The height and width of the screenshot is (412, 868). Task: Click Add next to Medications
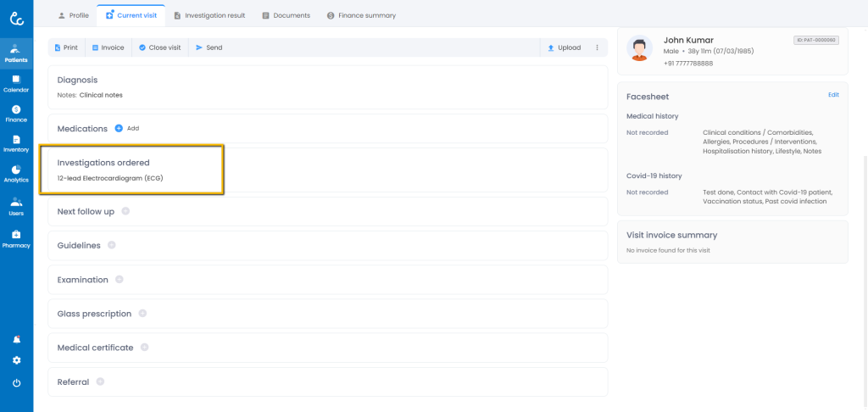pos(126,129)
